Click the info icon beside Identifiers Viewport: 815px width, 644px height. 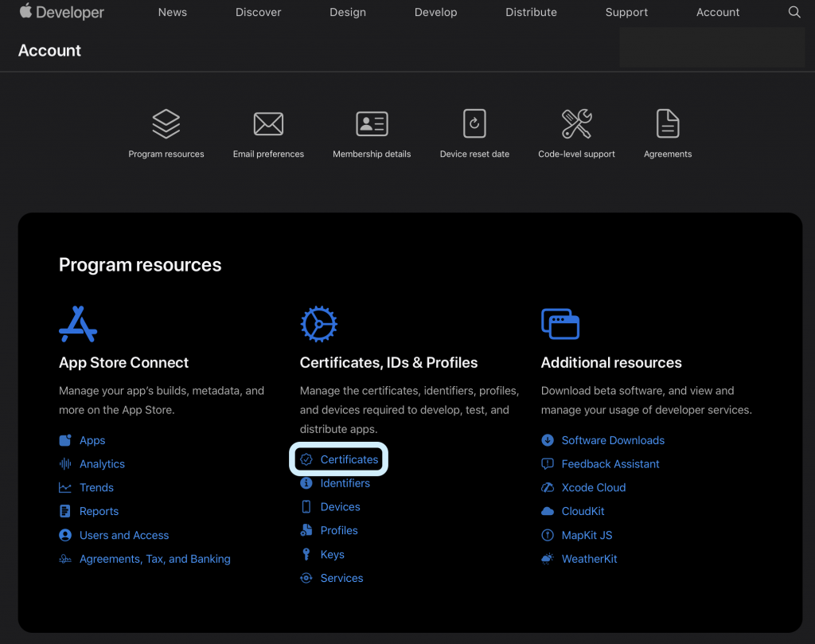306,483
